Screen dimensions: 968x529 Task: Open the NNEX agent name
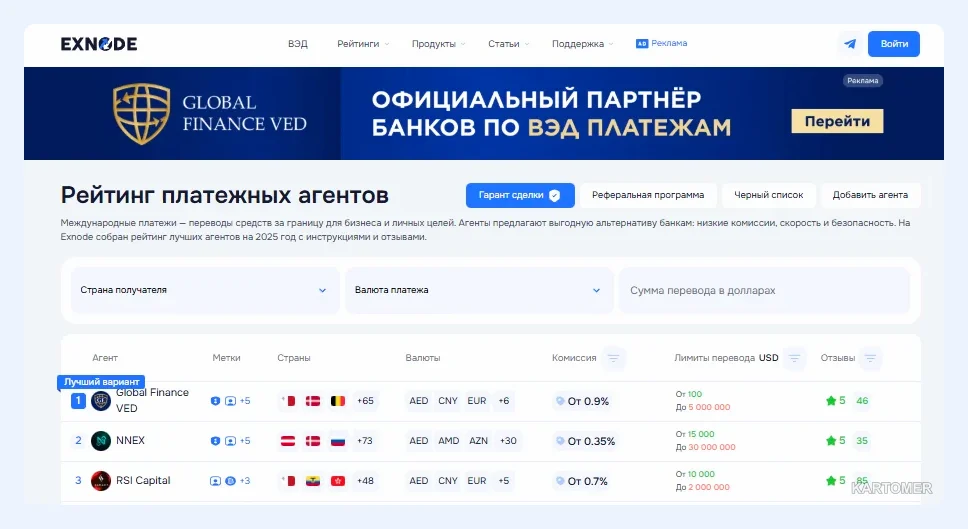pos(130,441)
